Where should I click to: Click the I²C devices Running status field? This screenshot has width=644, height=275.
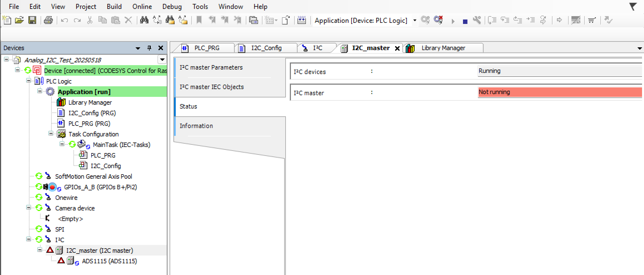click(559, 71)
